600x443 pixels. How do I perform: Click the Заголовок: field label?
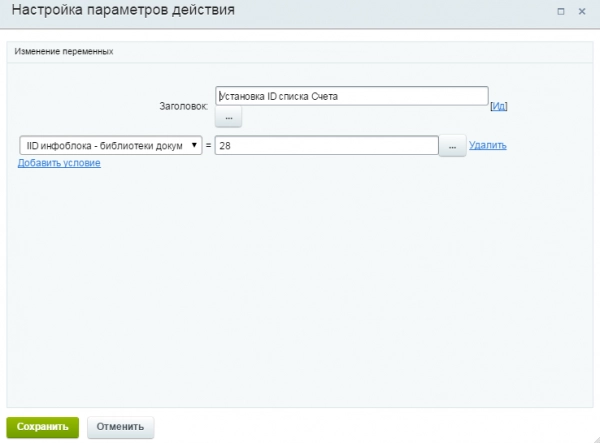[x=184, y=105]
